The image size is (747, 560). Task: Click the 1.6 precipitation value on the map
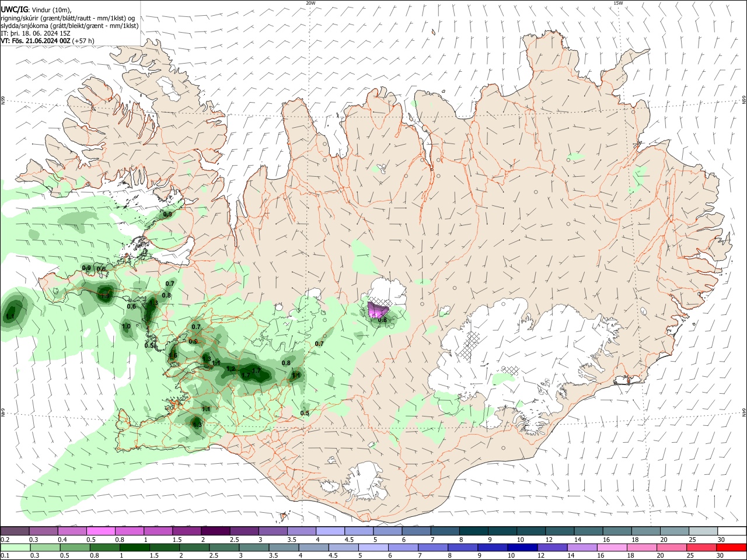click(x=173, y=356)
